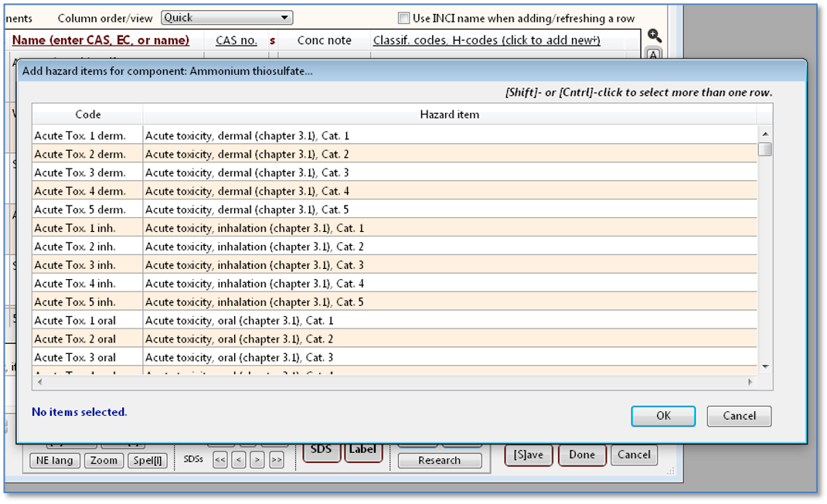Screen dimensions: 827x504
Task: Confirm selection with OK button
Action: [663, 416]
